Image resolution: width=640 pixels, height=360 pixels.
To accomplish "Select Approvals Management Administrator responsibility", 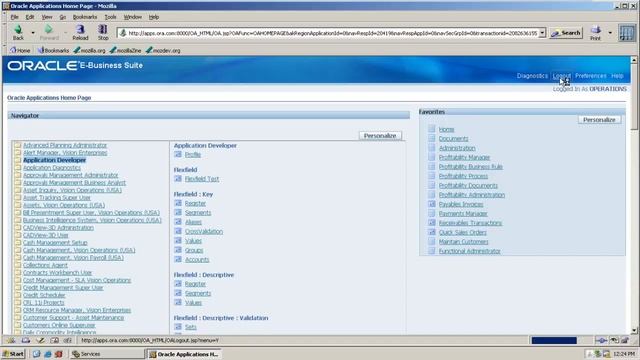I will tap(70, 175).
